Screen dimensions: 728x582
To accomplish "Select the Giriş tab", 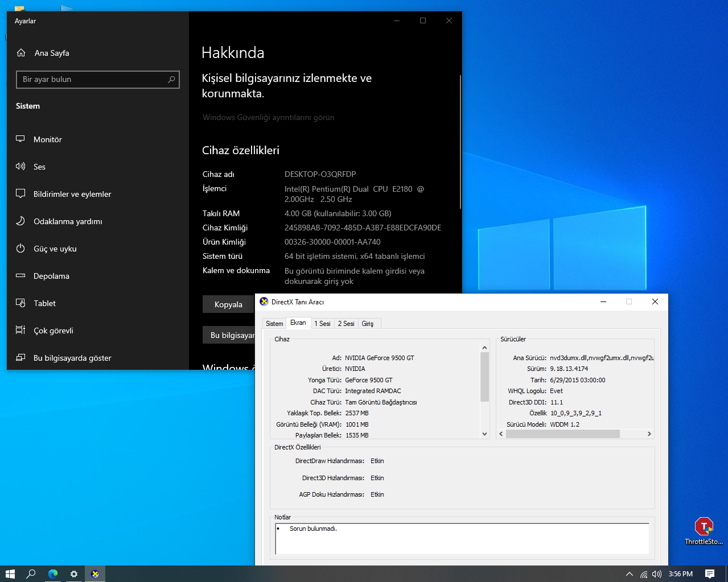I will pyautogui.click(x=368, y=324).
